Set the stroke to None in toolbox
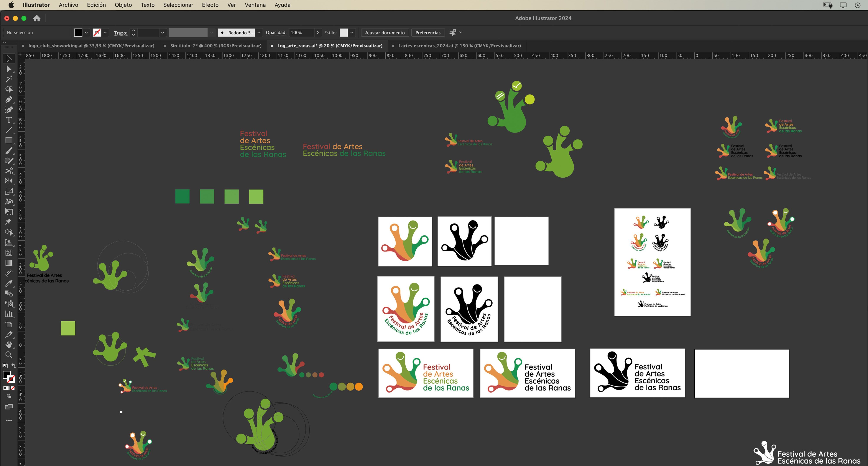Viewport: 868px width, 466px height. point(13,388)
